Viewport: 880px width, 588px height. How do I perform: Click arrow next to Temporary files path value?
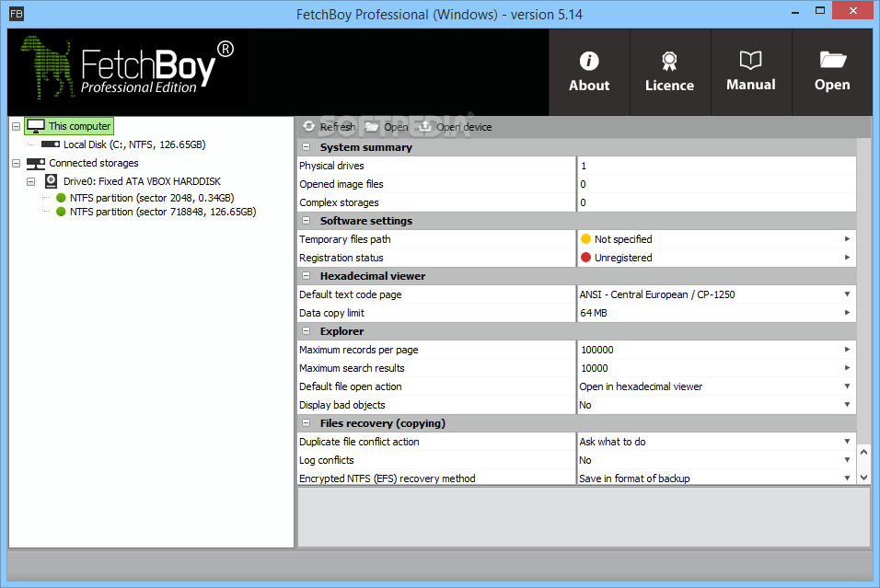[x=847, y=239]
